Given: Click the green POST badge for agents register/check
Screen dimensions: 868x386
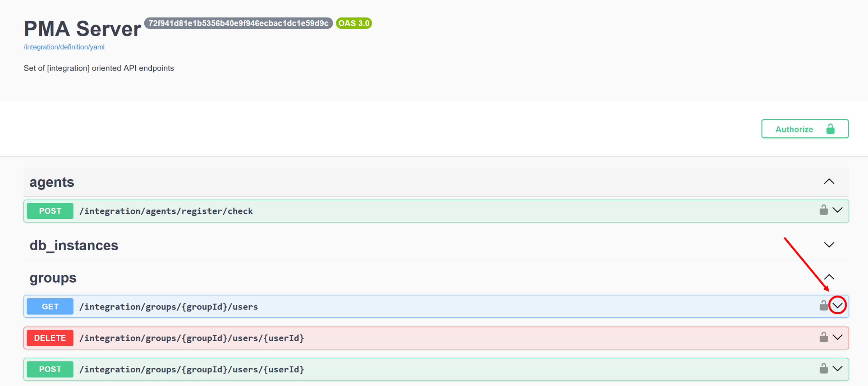Looking at the screenshot, I should pos(50,211).
